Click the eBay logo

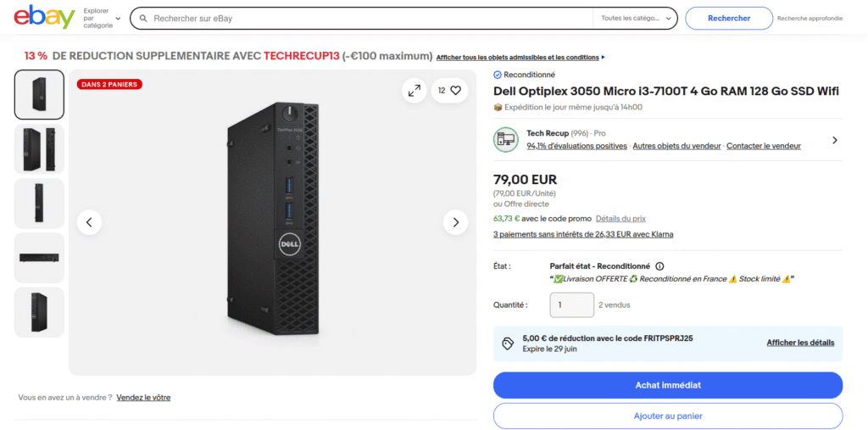tap(44, 19)
